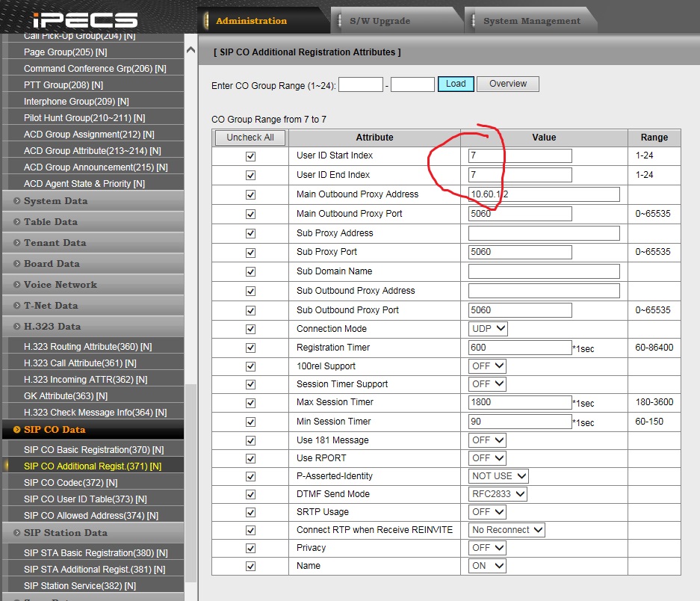Viewport: 700px width, 601px height.
Task: Uncheck the User ID Start Index checkbox
Action: [x=250, y=156]
